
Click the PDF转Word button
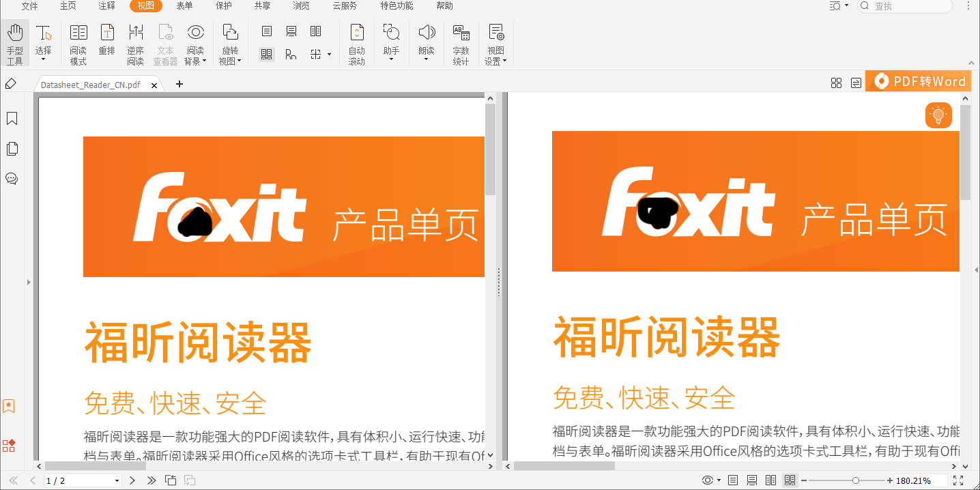tap(920, 81)
